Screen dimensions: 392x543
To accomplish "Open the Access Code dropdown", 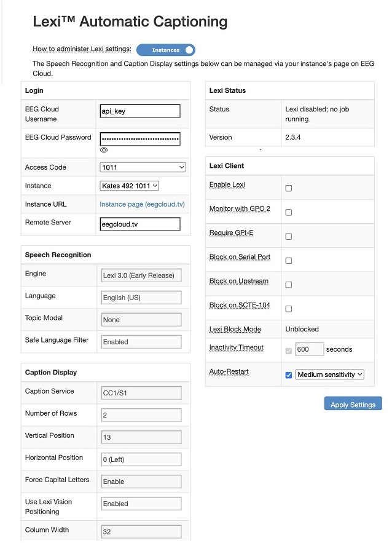I will coord(142,167).
